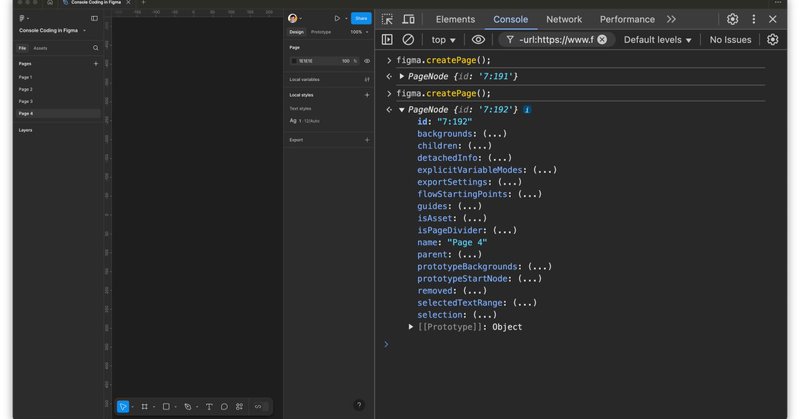Screen dimensions: 800x419
Task: Toggle Dev Mode in Figma toolbar
Action: [x=258, y=407]
